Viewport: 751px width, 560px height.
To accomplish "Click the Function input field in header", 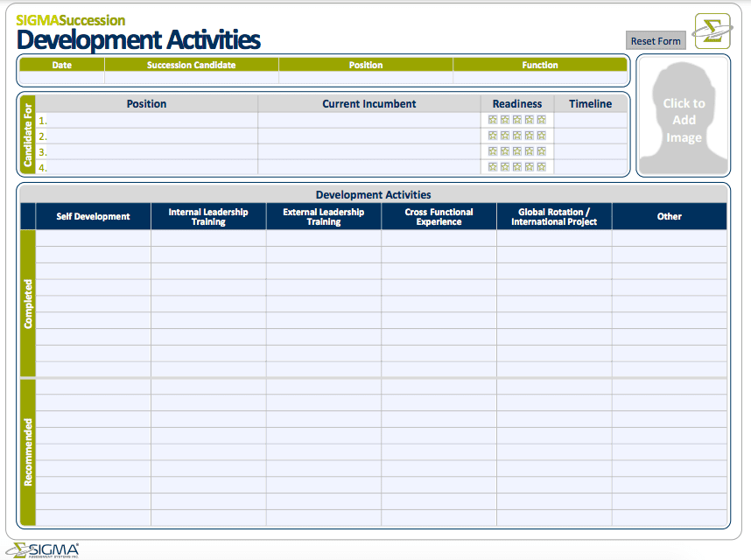I will (539, 78).
